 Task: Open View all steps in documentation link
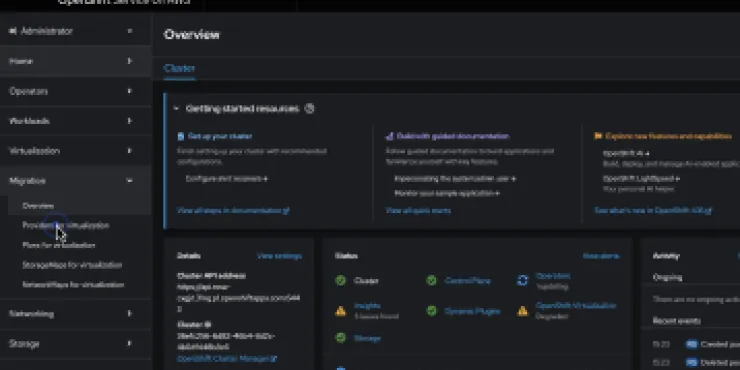[233, 210]
